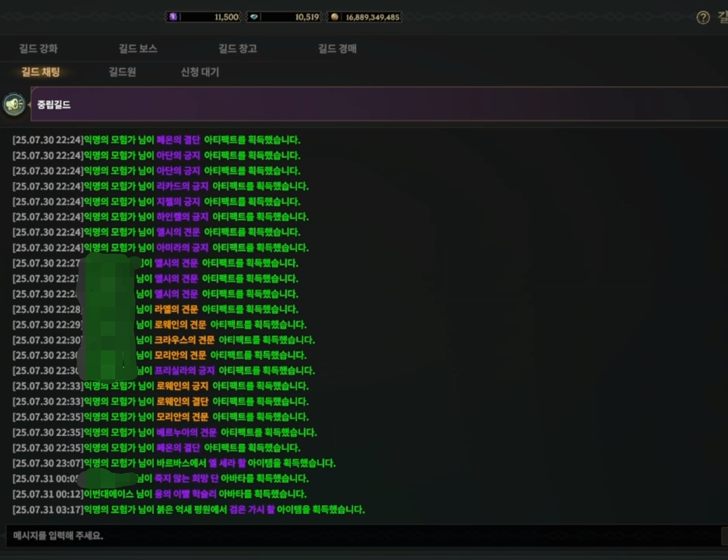The width and height of the screenshot is (728, 560).
Task: Click the purple currency icon showing 11,500
Action: [x=173, y=17]
